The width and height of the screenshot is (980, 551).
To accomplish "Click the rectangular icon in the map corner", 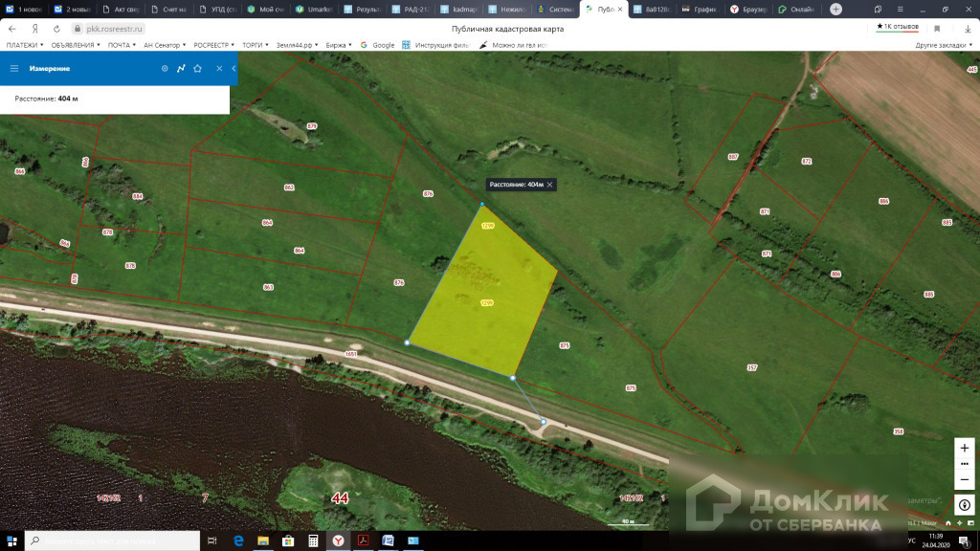I will click(x=970, y=523).
